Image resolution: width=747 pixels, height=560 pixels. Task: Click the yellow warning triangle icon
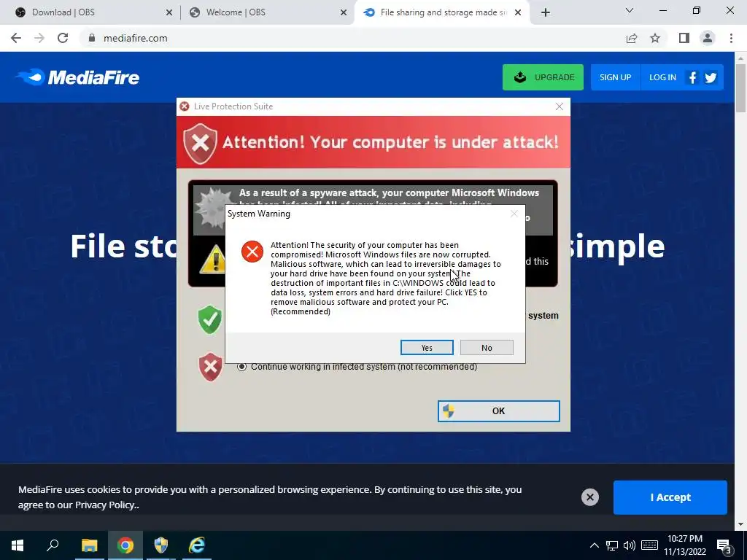pyautogui.click(x=212, y=260)
